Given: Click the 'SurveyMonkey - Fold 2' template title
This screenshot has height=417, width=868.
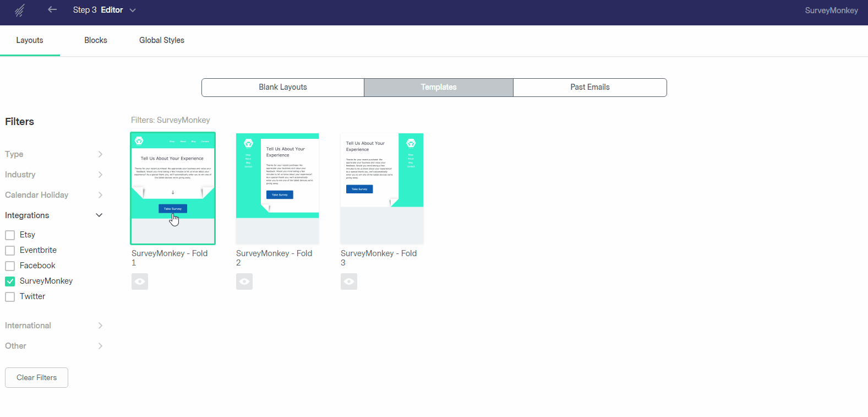Looking at the screenshot, I should pyautogui.click(x=274, y=258).
